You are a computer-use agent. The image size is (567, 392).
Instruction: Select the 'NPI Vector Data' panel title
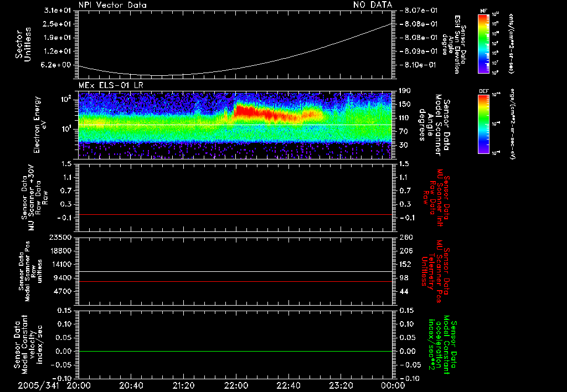pos(112,5)
